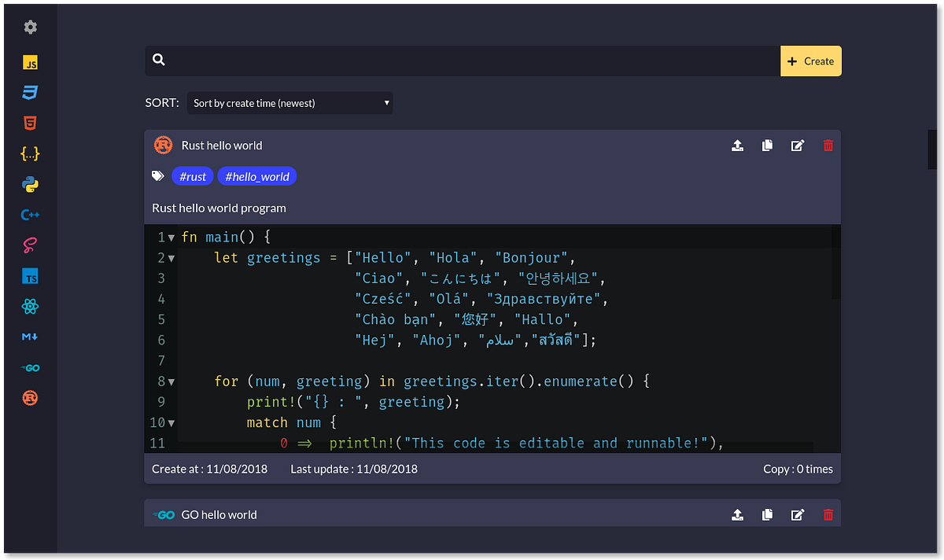Select the JavaScript filter icon
944x560 pixels.
click(30, 62)
